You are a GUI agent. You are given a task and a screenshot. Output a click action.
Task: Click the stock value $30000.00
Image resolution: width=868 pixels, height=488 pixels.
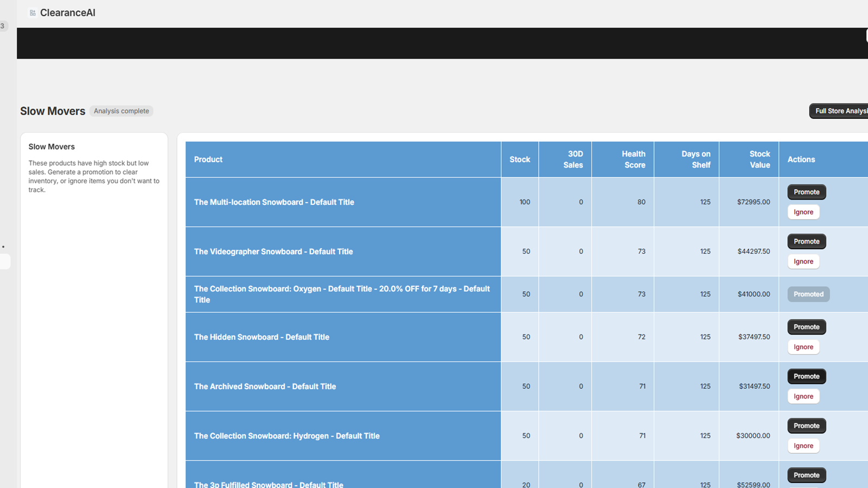click(x=753, y=436)
